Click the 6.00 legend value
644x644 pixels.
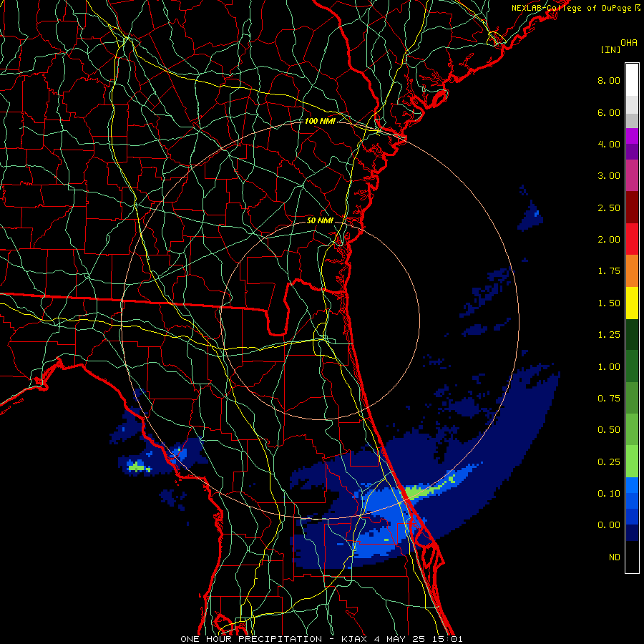tap(609, 112)
